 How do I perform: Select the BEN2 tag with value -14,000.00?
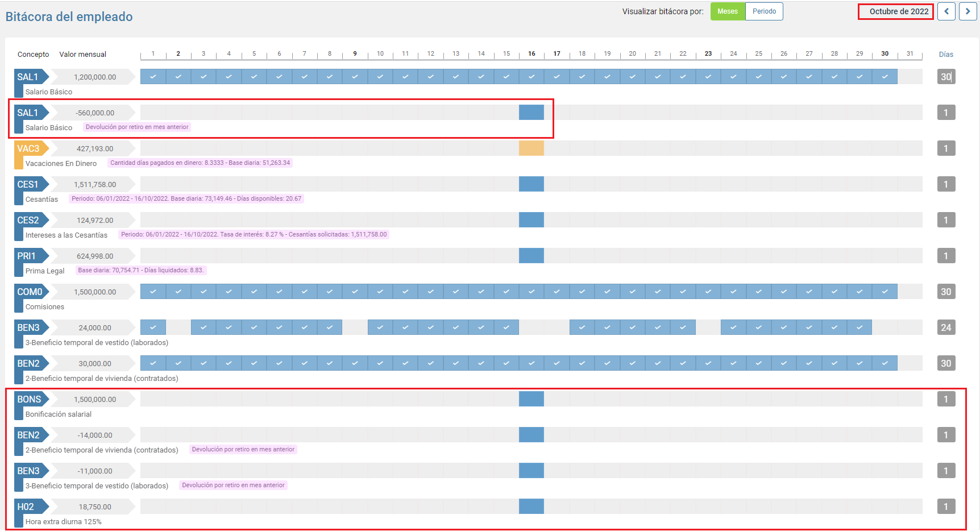pos(32,435)
